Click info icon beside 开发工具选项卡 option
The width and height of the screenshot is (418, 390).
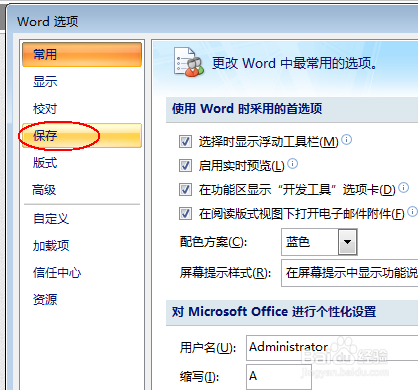coord(404,188)
